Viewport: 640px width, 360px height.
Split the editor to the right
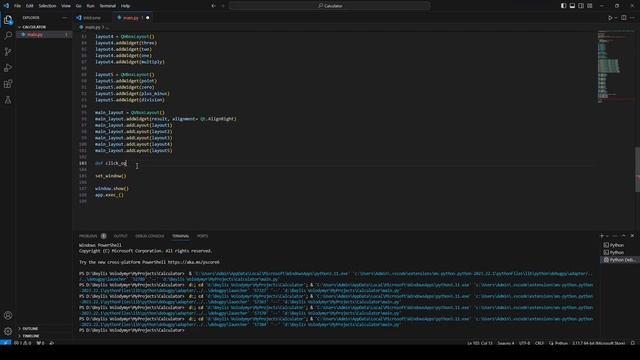pyautogui.click(x=624, y=18)
